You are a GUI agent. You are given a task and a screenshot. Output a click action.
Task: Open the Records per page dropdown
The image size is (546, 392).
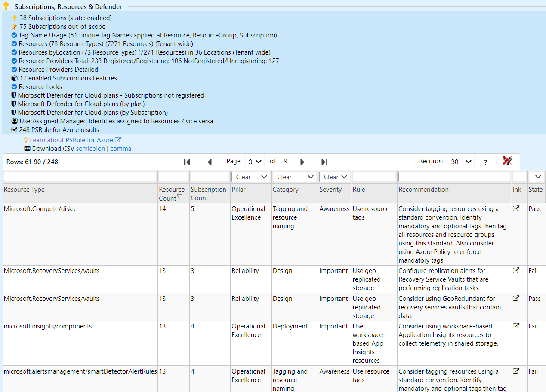point(461,162)
